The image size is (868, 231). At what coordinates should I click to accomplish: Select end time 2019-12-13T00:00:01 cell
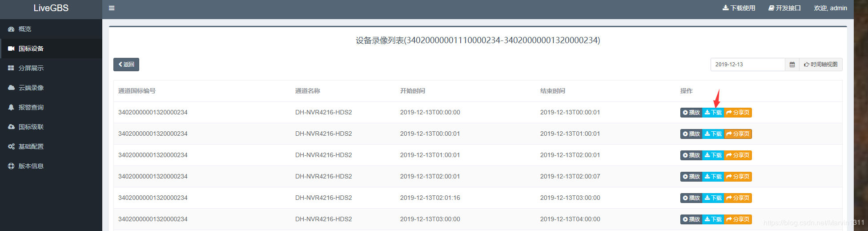coord(570,112)
